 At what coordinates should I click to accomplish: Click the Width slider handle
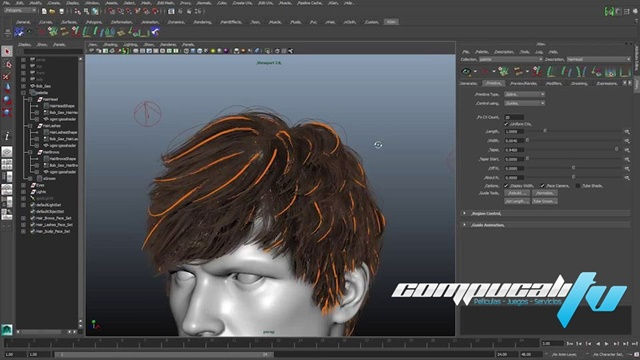coord(527,140)
